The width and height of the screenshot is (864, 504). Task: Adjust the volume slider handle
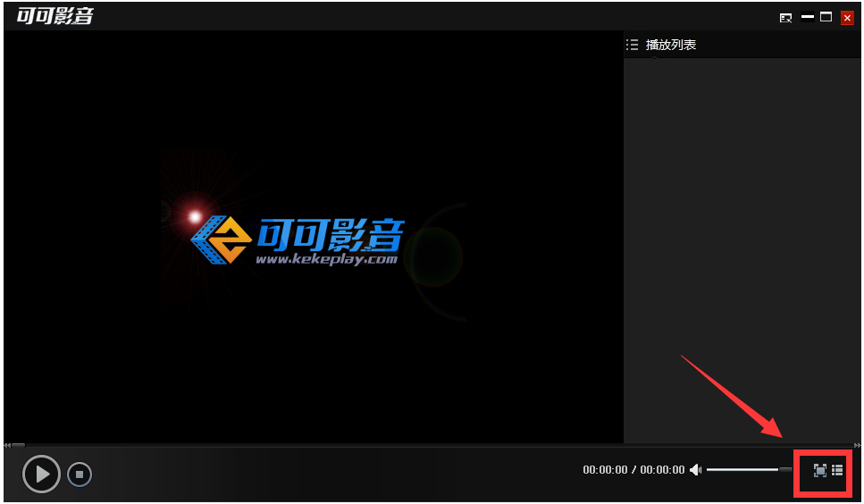pyautogui.click(x=785, y=470)
